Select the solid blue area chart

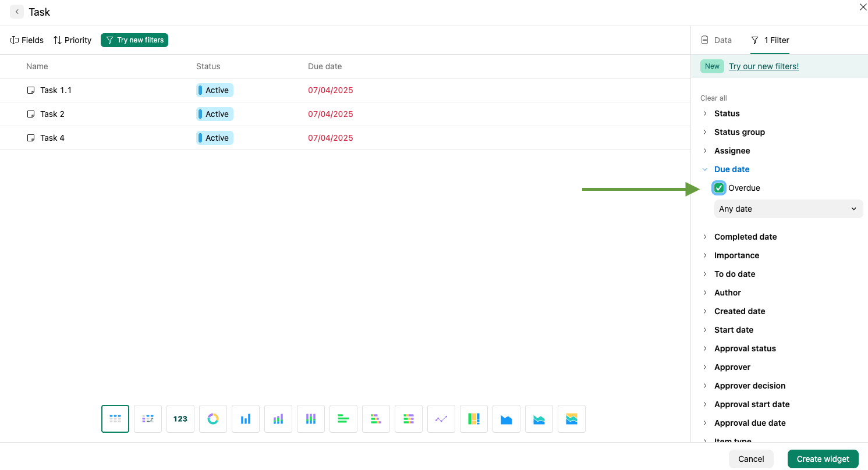click(x=506, y=419)
